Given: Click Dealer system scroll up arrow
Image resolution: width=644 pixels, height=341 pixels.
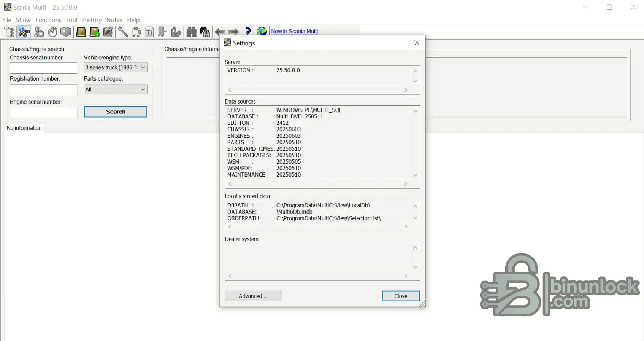Looking at the screenshot, I should pos(415,248).
